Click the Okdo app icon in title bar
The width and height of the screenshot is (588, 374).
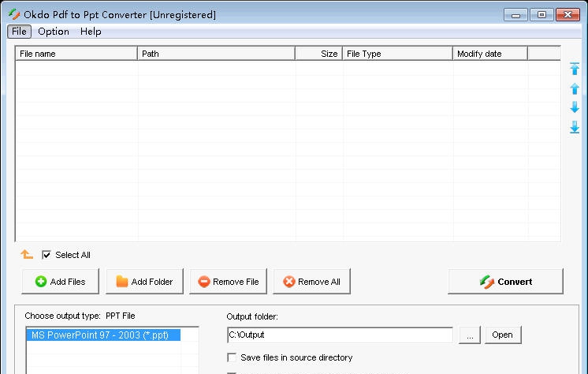coord(14,14)
